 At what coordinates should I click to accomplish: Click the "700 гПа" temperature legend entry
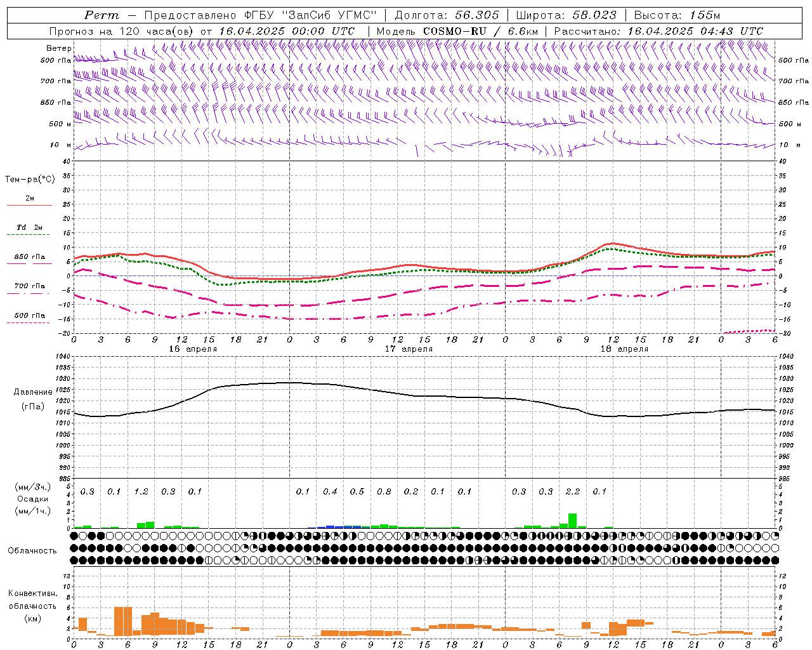point(30,286)
